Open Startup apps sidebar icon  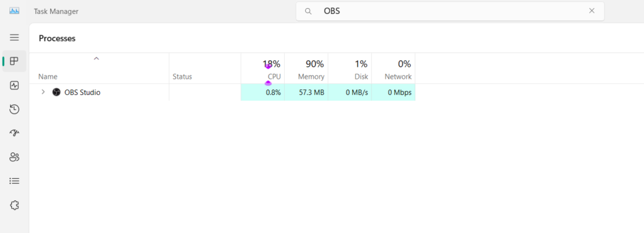(14, 133)
